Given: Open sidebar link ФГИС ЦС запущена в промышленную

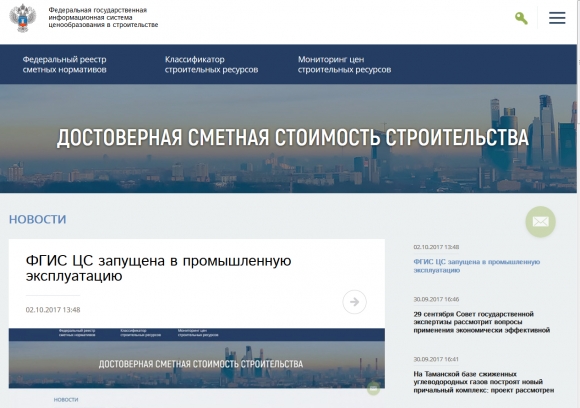Looking at the screenshot, I should click(x=476, y=266).
